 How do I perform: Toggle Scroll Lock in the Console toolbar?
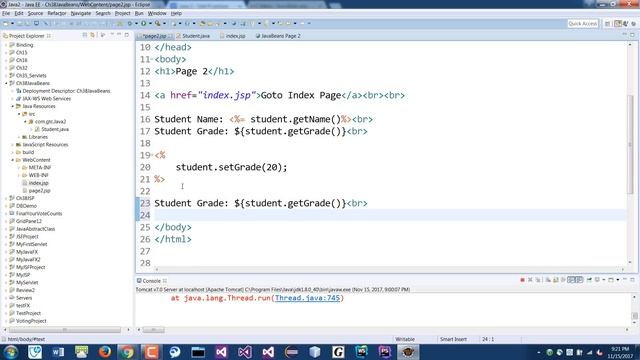(x=556, y=280)
